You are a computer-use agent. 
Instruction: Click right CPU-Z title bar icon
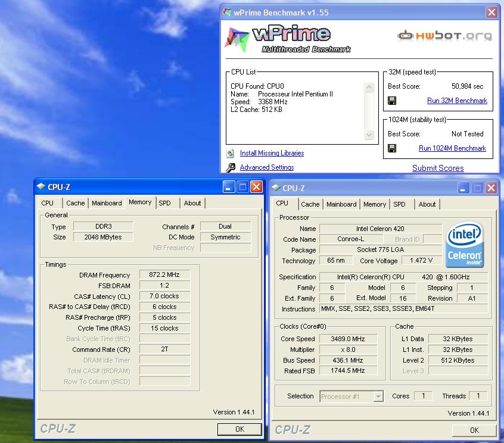click(275, 188)
